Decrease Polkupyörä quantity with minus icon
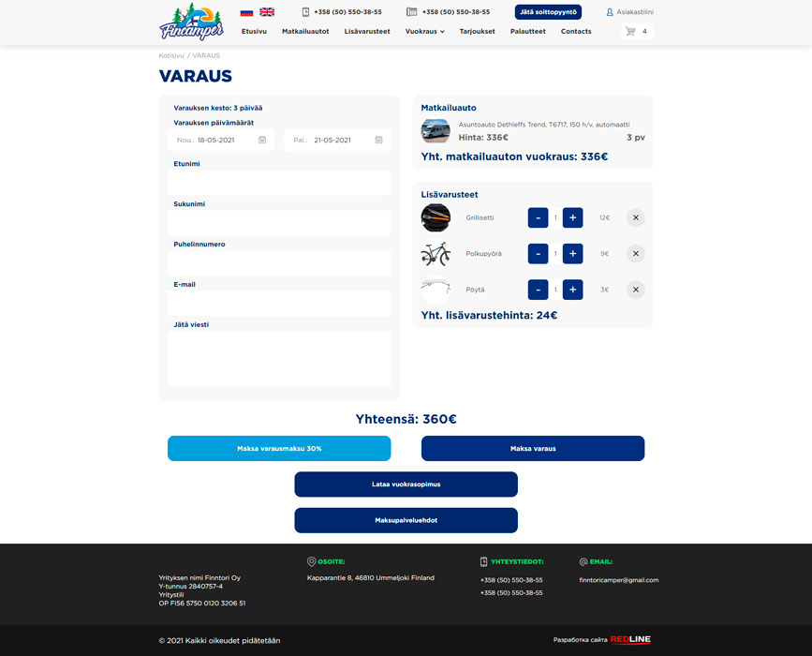This screenshot has width=812, height=656. [x=538, y=253]
